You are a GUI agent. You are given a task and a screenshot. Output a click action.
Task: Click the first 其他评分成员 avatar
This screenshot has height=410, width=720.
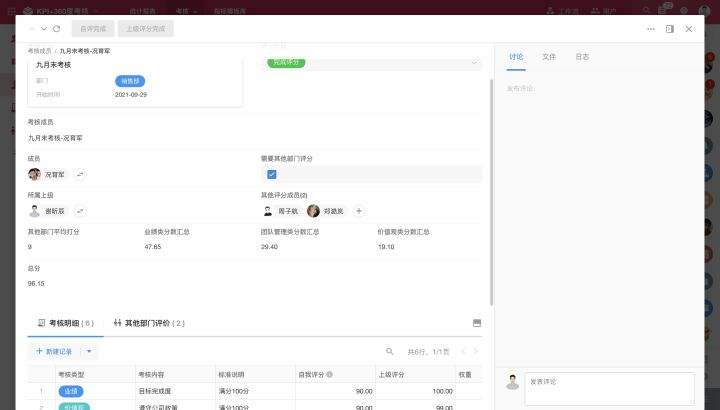point(268,211)
